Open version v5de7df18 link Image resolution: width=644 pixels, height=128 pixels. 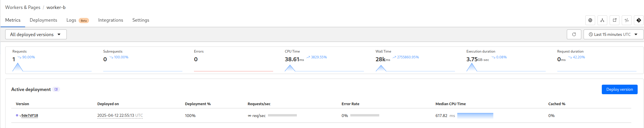[x=29, y=116]
